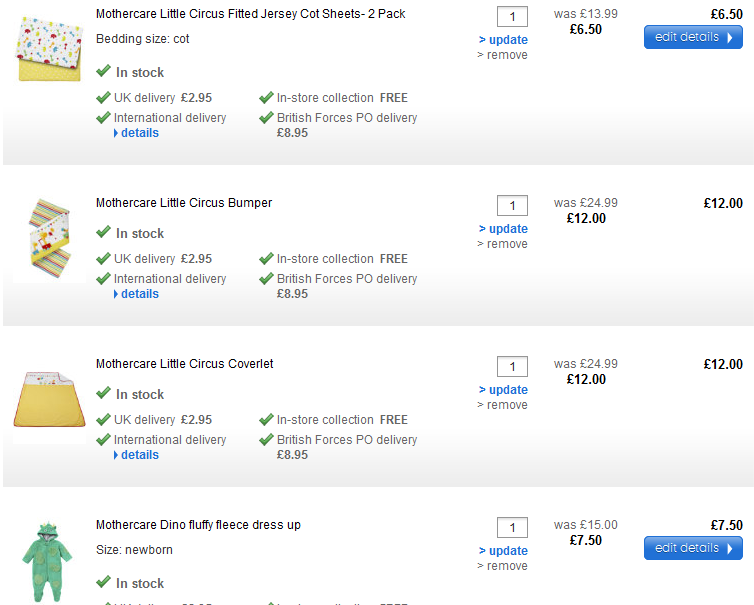Expand delivery details for Little Circus Coverlet
The width and height of the screenshot is (754, 605).
tap(136, 455)
